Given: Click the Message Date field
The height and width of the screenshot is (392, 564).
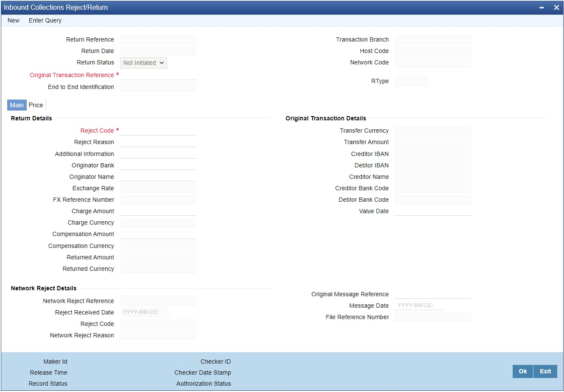Looking at the screenshot, I should (419, 306).
